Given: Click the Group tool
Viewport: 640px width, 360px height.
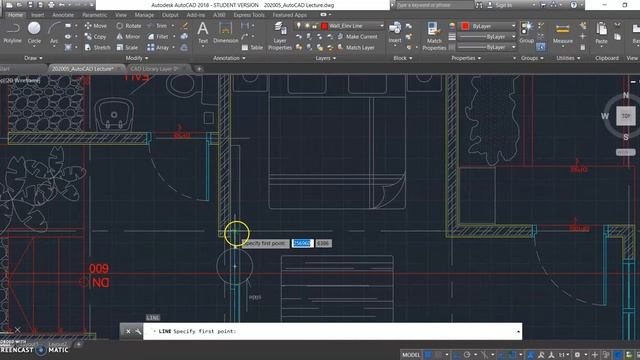Looking at the screenshot, I should tap(527, 33).
